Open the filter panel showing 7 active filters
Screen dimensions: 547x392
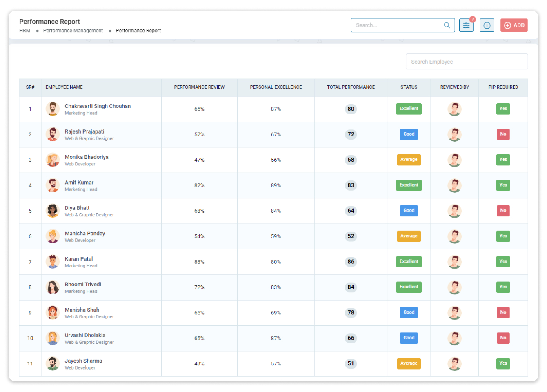(x=466, y=25)
